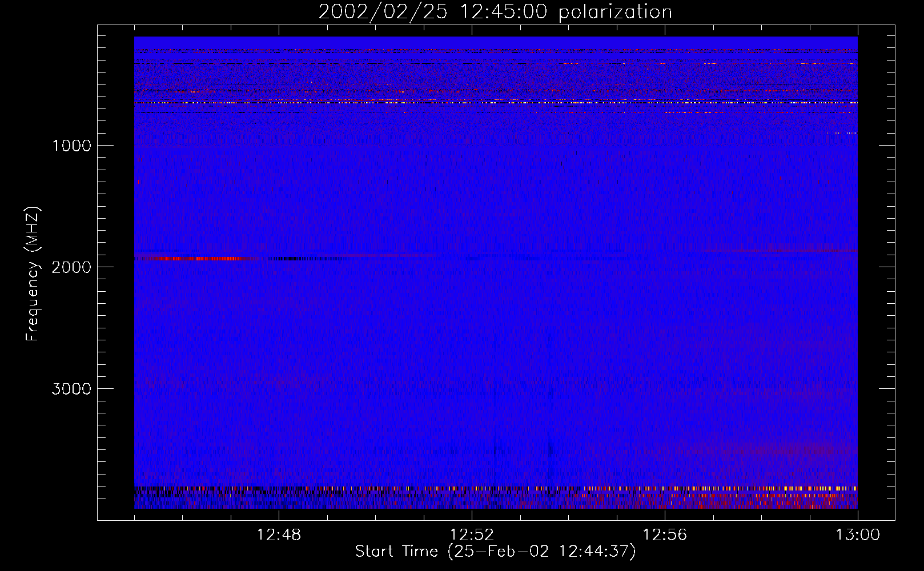Click the 3000 frequency tick label
The height and width of the screenshot is (571, 924).
pos(71,389)
